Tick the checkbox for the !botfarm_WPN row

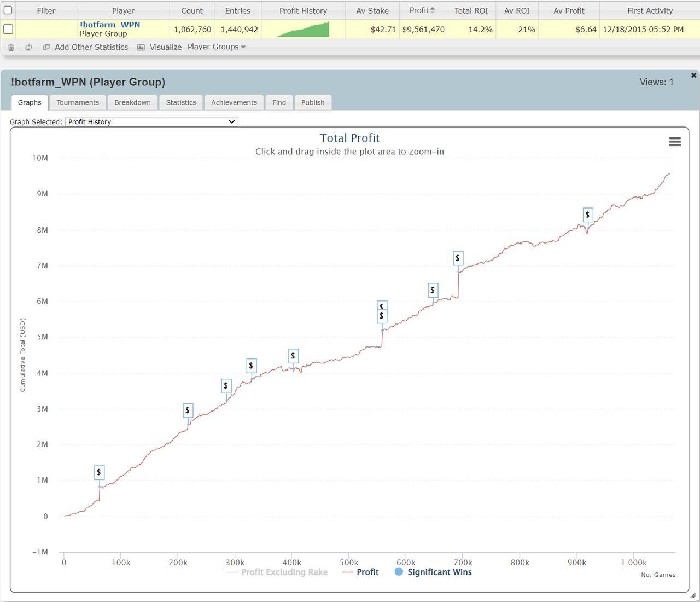(x=8, y=29)
